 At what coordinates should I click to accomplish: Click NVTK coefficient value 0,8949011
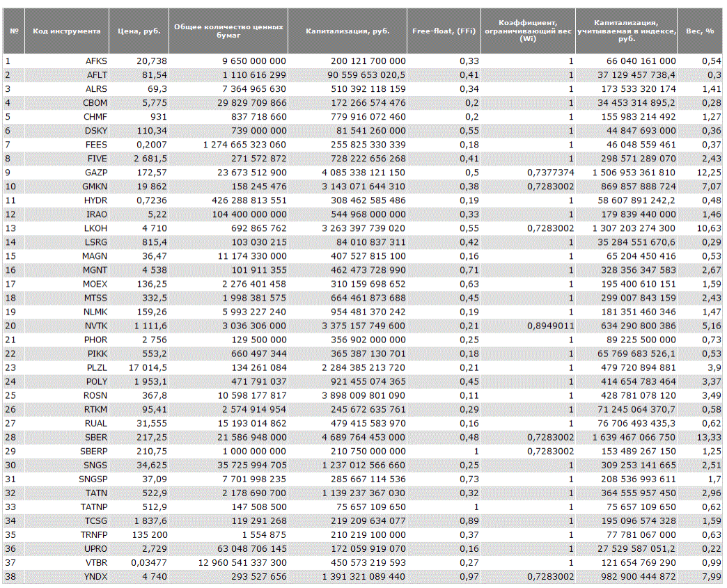[x=550, y=326]
